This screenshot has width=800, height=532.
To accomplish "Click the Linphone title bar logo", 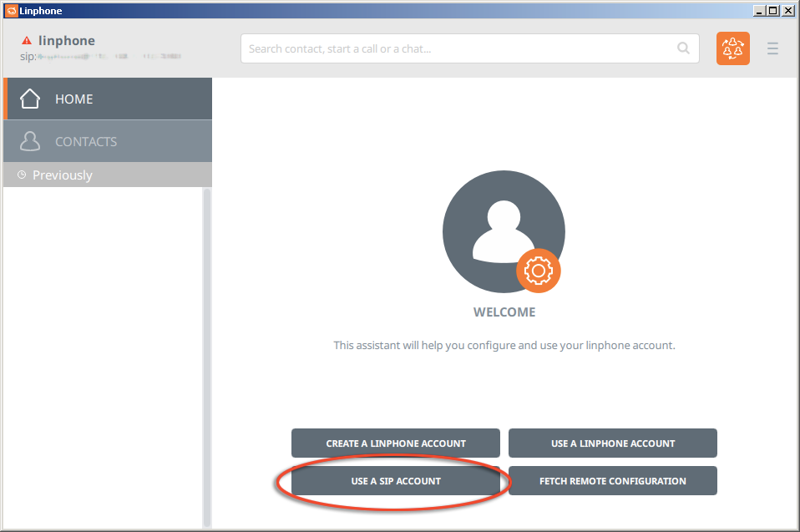I will coord(11,11).
